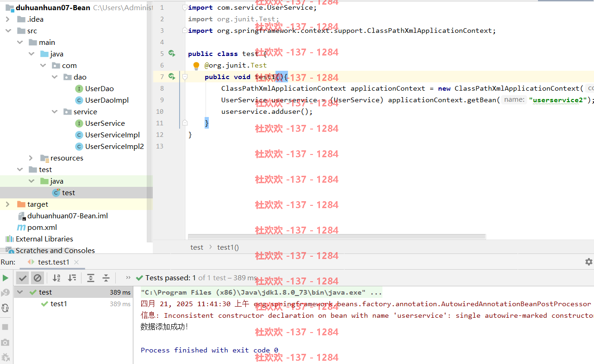Select the test1 result row
This screenshot has width=594, height=364.
click(x=73, y=304)
